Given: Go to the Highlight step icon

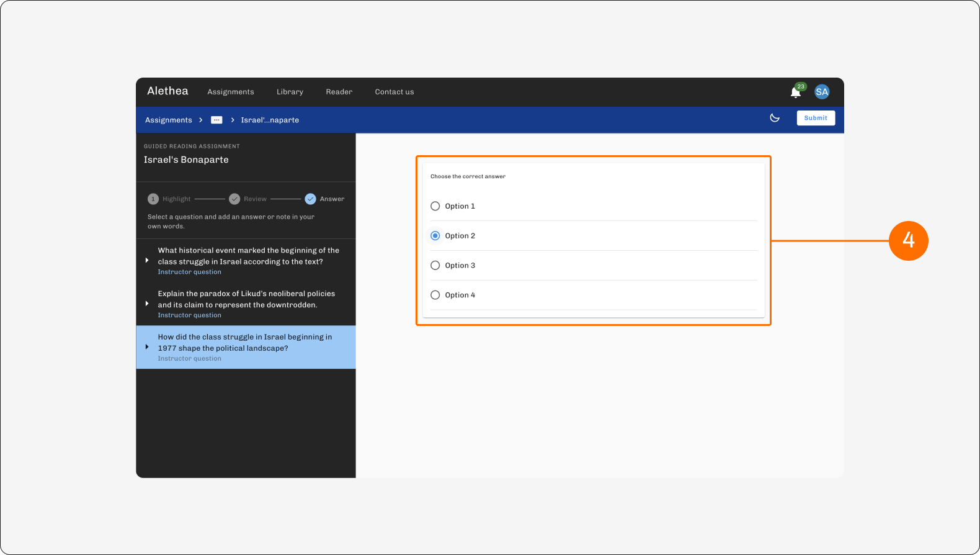Looking at the screenshot, I should (x=153, y=199).
